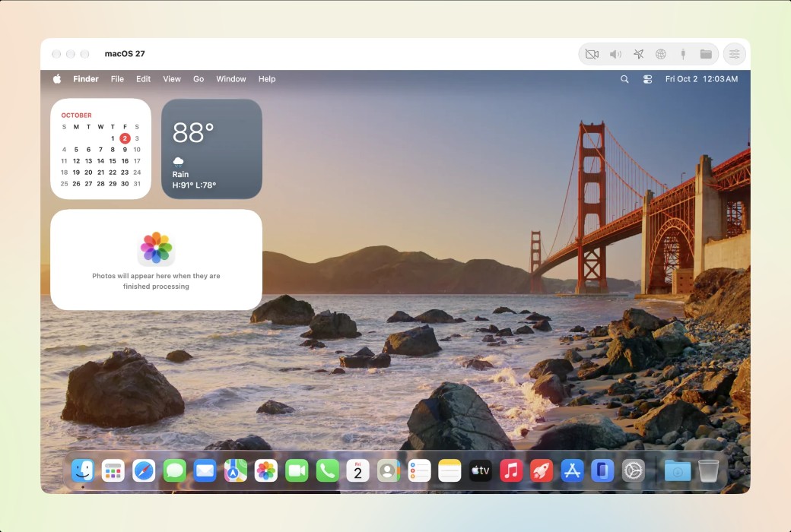Click the shared folder icon in VM toolbar

point(706,54)
